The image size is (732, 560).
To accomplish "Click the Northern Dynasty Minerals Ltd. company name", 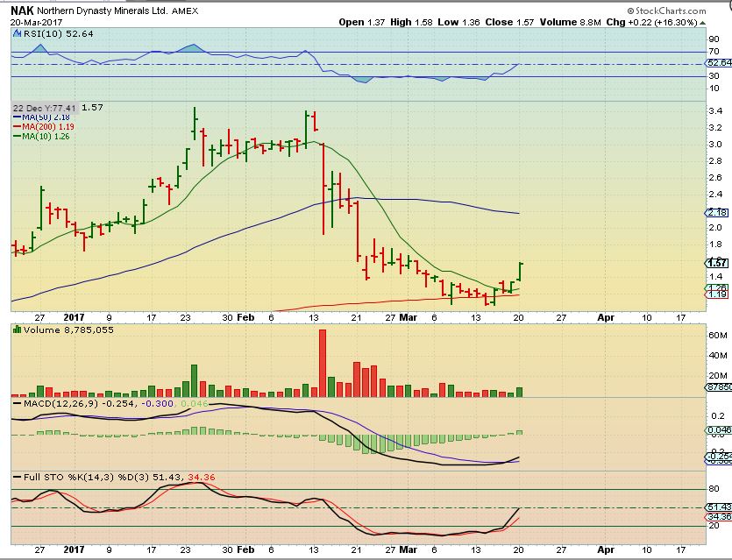I will point(103,11).
